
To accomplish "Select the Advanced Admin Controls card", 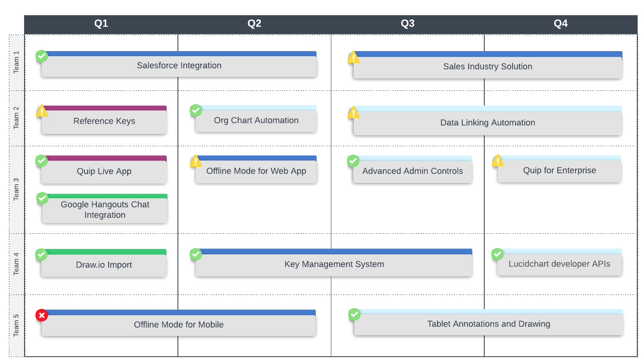I will coord(412,171).
